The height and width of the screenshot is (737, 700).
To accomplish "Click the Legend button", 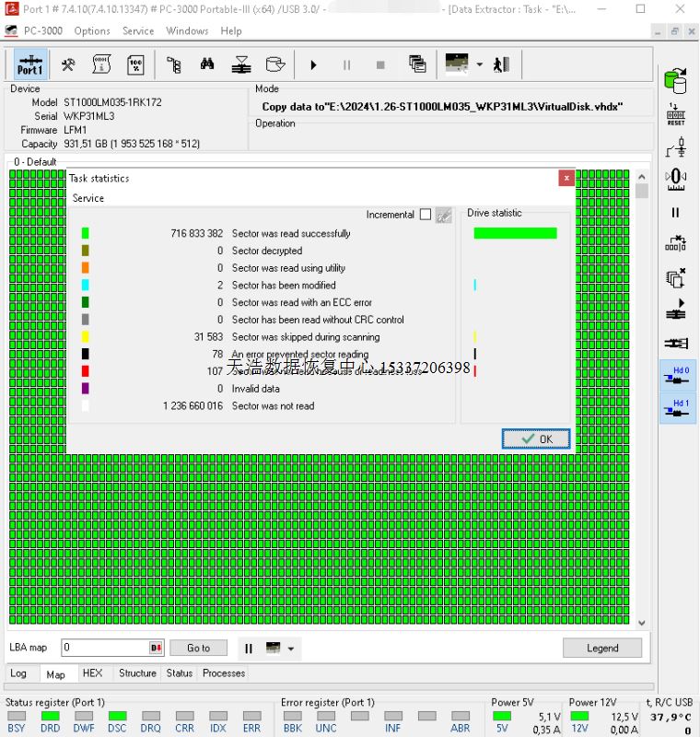I will (x=602, y=648).
